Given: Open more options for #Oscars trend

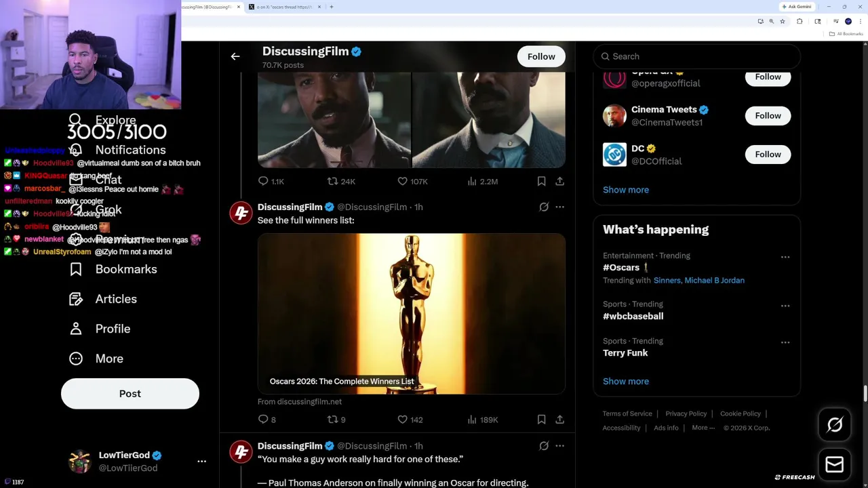Looking at the screenshot, I should (x=785, y=257).
